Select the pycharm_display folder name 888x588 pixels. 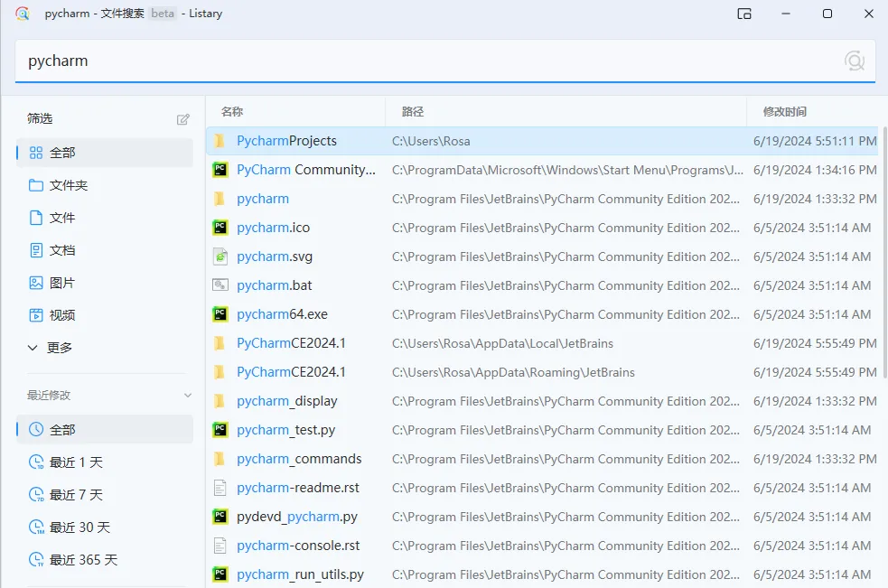click(x=287, y=400)
